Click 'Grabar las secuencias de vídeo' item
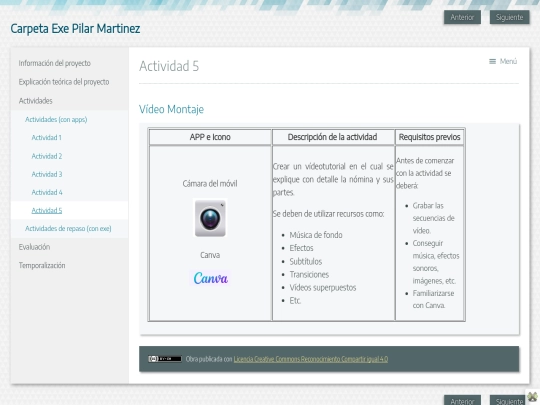Screen dimensions: 540x405 (x=434, y=218)
